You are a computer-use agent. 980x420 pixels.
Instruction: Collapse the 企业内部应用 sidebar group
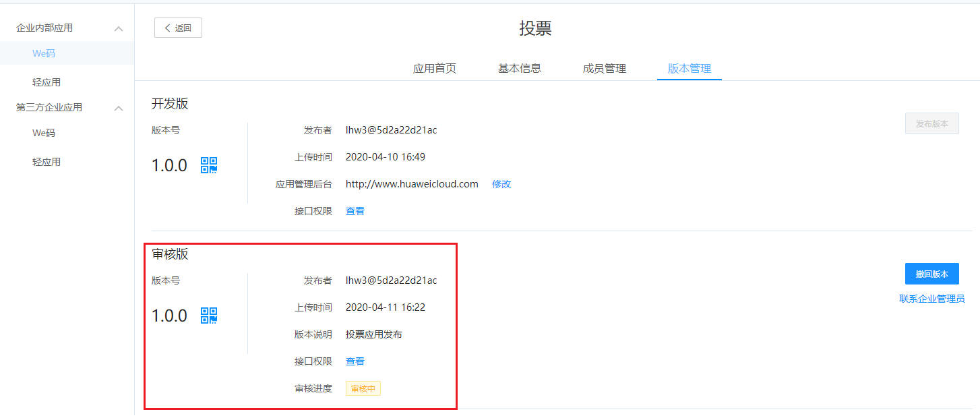(119, 28)
